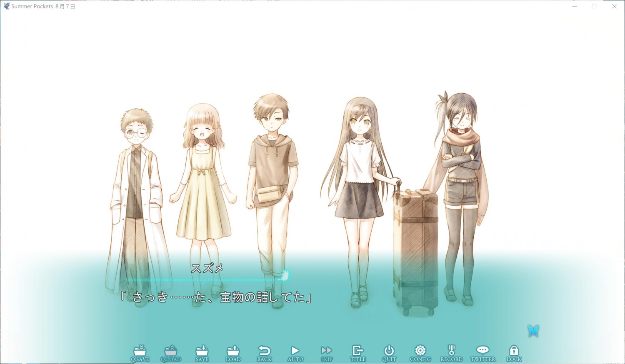Toggle the LOCK padlock icon

pyautogui.click(x=514, y=353)
